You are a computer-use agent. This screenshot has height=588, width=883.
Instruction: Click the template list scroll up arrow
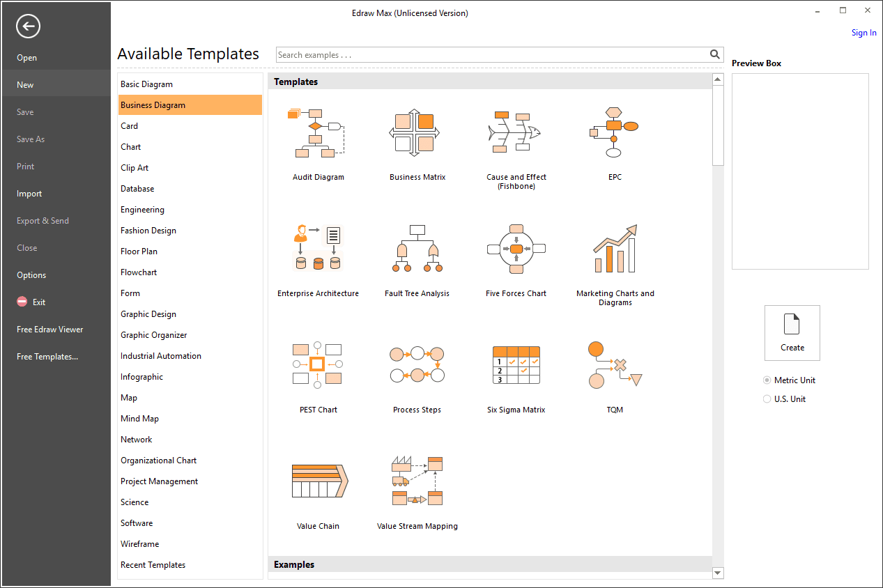coord(718,79)
